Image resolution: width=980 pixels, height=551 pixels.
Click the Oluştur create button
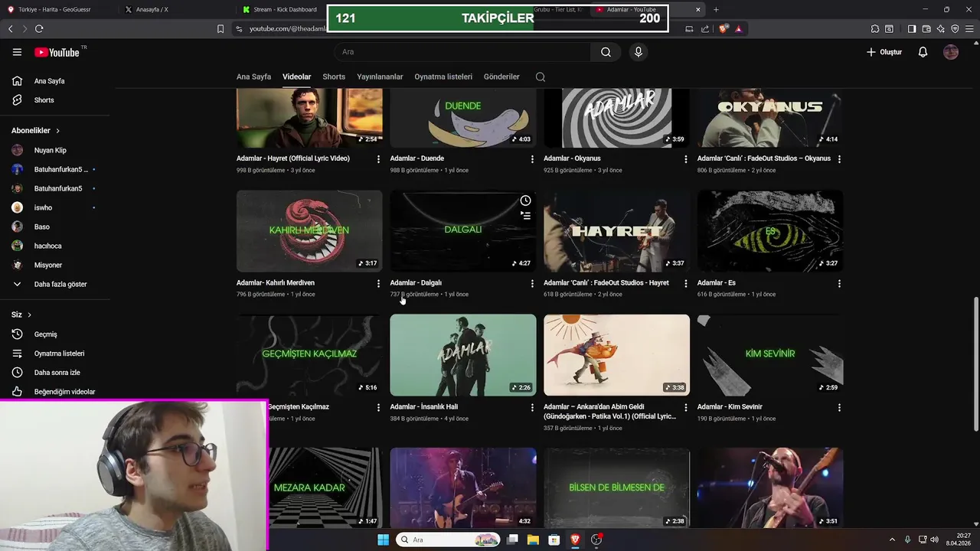pyautogui.click(x=884, y=52)
